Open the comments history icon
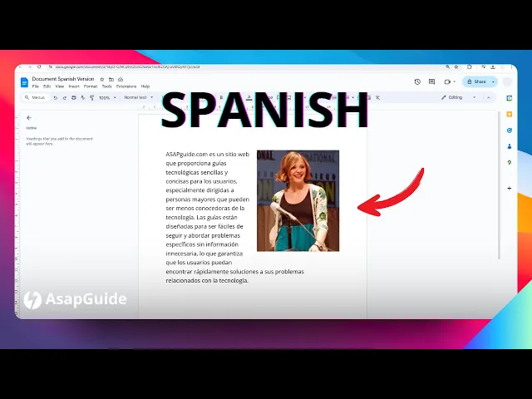This screenshot has width=532, height=399. coord(431,81)
